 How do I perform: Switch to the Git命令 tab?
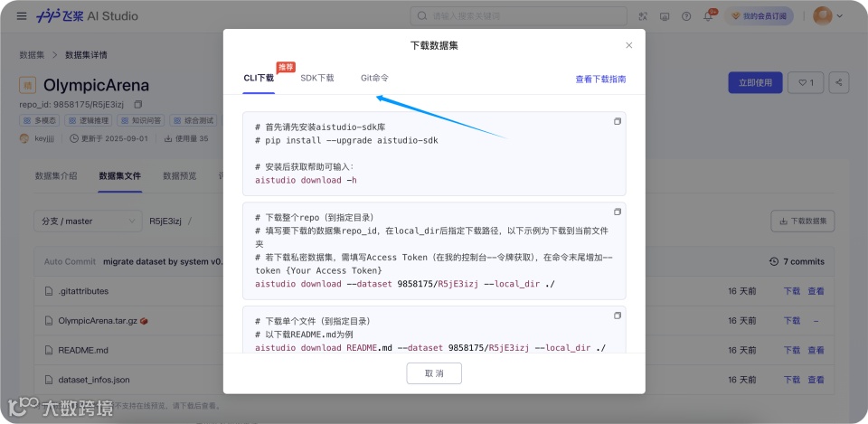[x=374, y=78]
